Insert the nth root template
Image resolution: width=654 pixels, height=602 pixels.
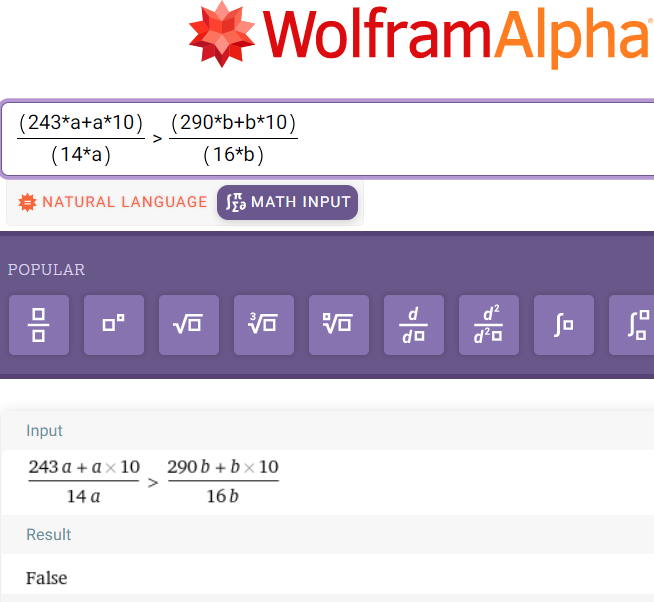[339, 325]
